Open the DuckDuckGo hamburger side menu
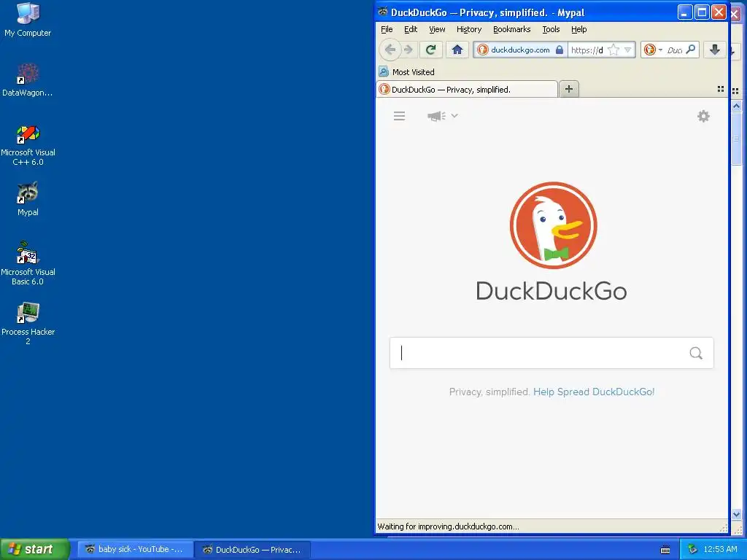This screenshot has height=560, width=747. tap(399, 116)
